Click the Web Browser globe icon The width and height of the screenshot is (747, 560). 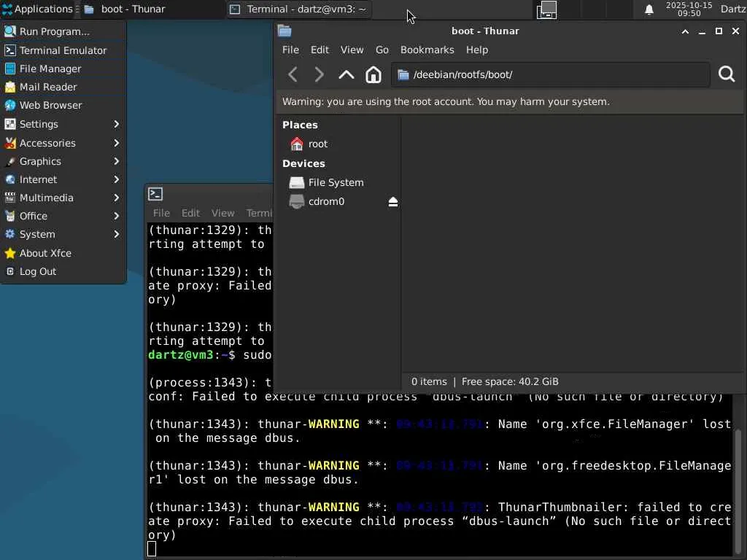10,105
